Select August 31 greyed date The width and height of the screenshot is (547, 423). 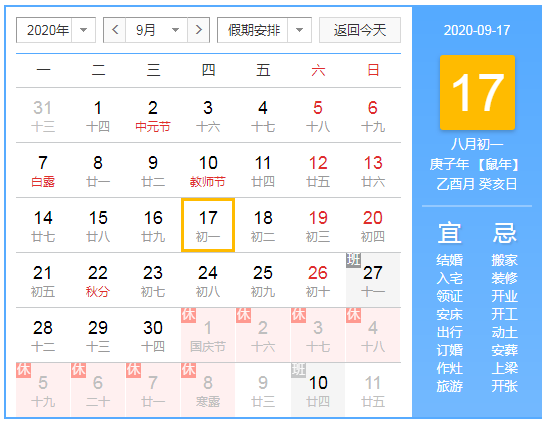point(43,115)
